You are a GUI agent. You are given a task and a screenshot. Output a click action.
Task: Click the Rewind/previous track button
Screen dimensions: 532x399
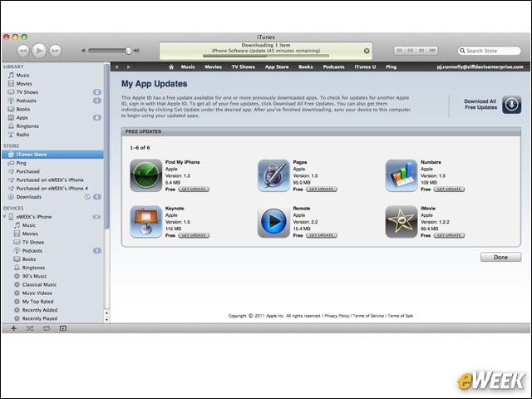22,51
